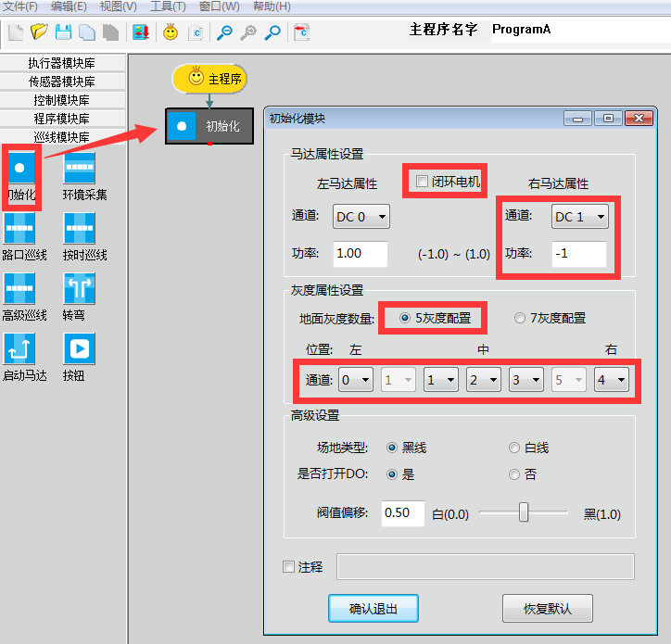Select the 7灰度配置 radio button

point(520,318)
